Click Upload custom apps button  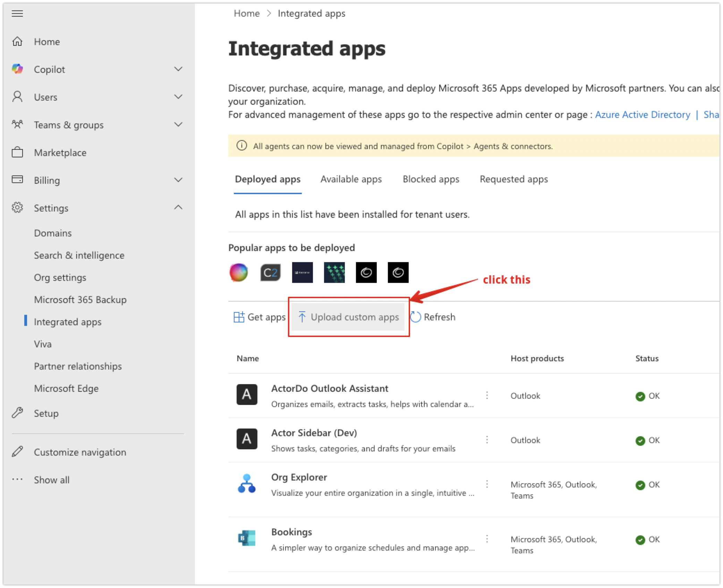click(x=348, y=317)
